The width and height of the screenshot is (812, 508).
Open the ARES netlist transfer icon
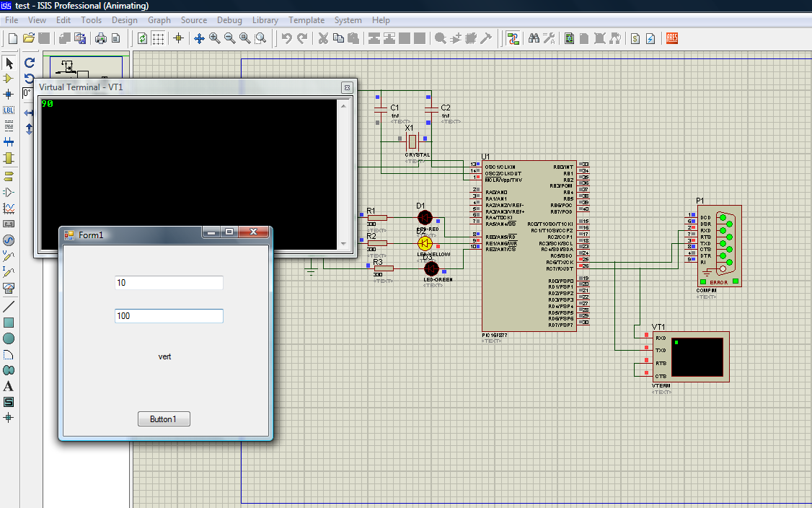671,38
